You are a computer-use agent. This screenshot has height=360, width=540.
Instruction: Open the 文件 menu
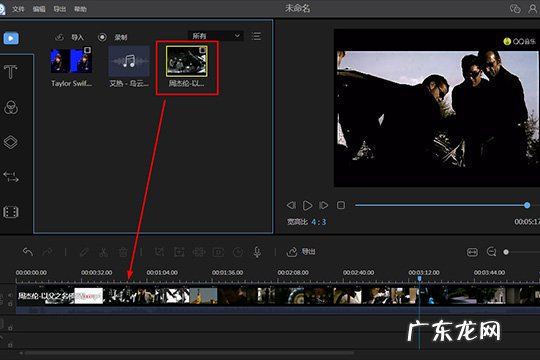18,9
